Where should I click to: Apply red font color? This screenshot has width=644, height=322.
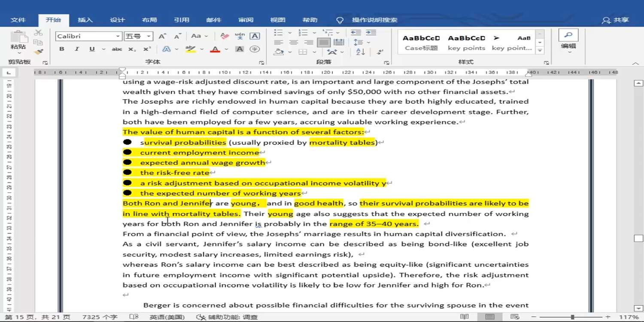click(215, 49)
